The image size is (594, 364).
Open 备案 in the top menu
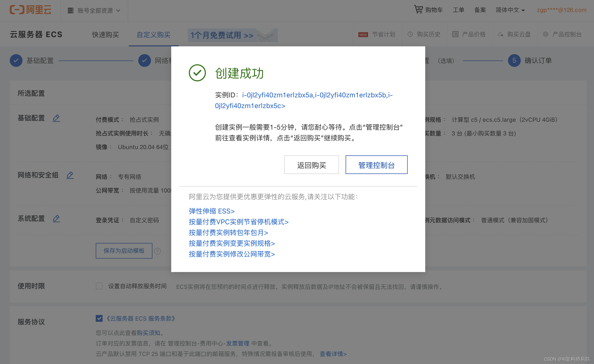pos(480,10)
